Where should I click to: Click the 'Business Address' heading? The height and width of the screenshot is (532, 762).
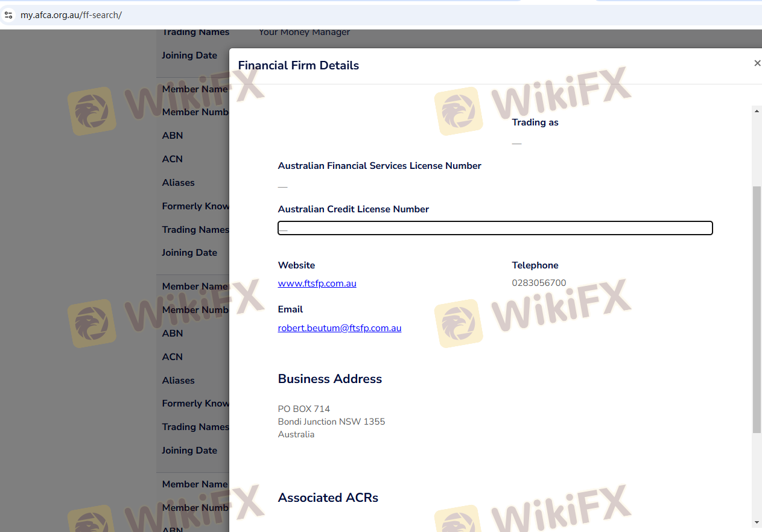[330, 379]
